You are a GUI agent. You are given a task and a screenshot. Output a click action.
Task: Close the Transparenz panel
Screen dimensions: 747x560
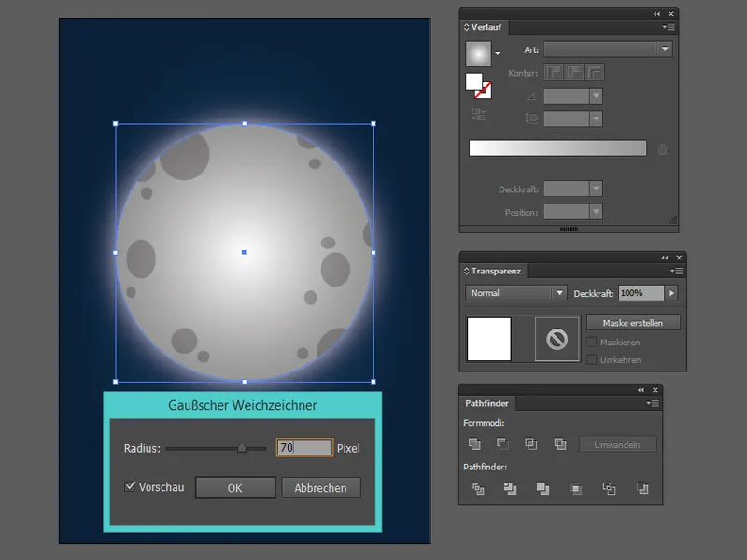click(x=679, y=258)
